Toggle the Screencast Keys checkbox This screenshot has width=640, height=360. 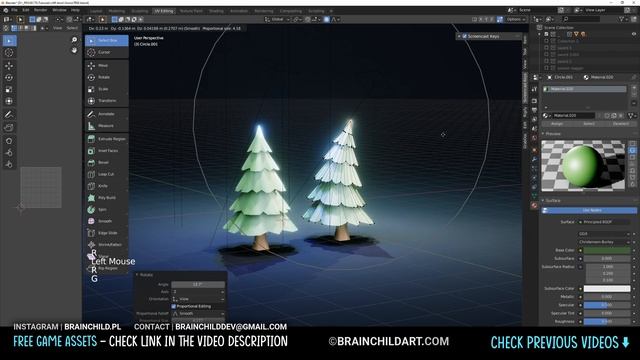click(x=464, y=36)
